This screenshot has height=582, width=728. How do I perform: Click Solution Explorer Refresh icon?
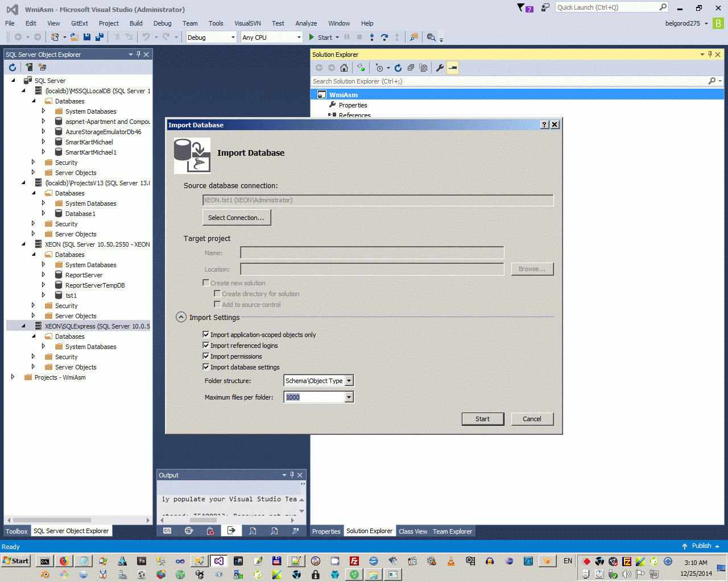398,68
